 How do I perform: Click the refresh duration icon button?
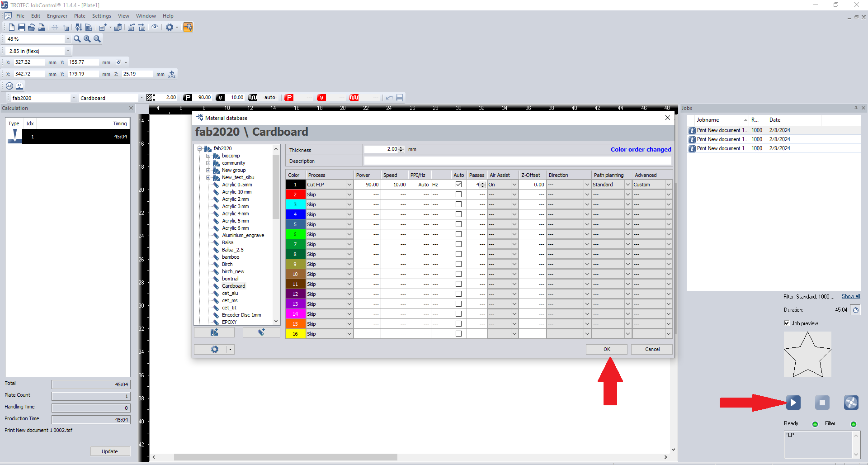point(855,310)
